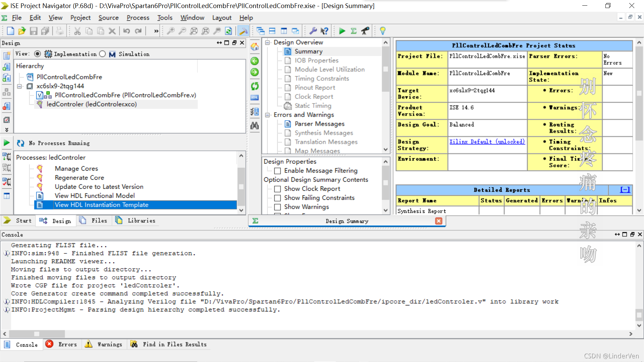644x362 pixels.
Task: Check the Show Failing Constraints box
Action: [277, 198]
